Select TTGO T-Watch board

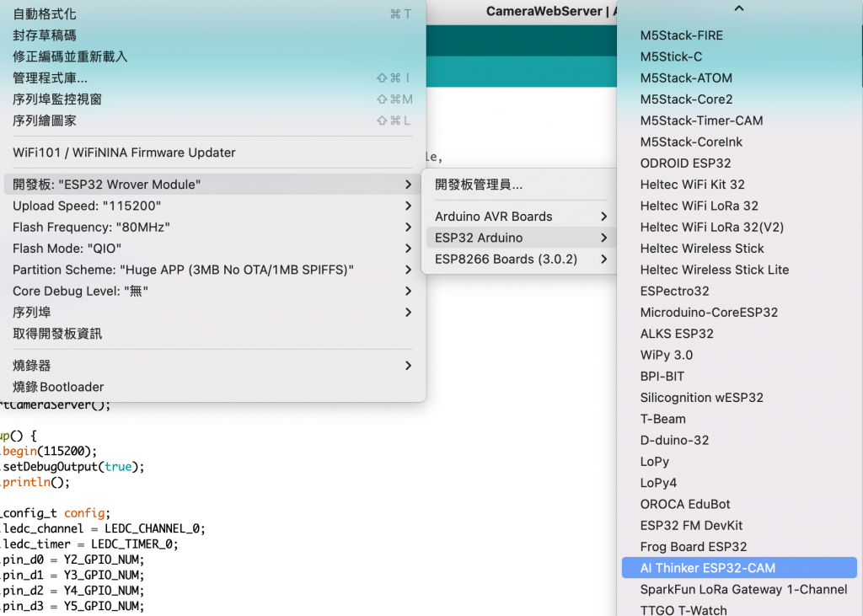(739, 610)
